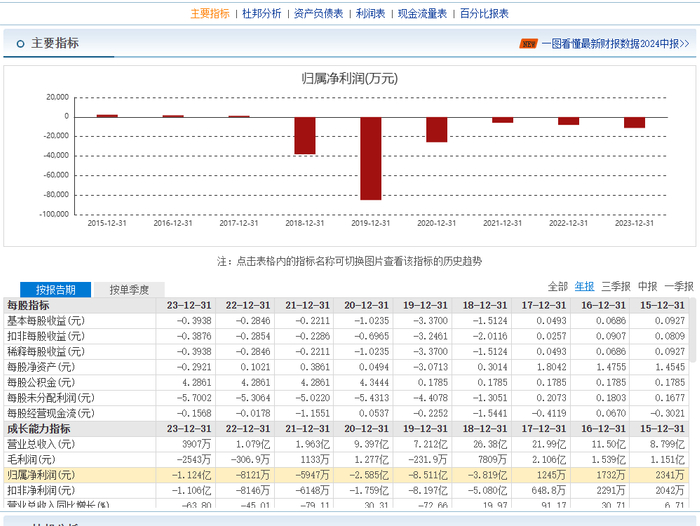Open 一图看懂最新财报数据2024中报 link

(616, 44)
